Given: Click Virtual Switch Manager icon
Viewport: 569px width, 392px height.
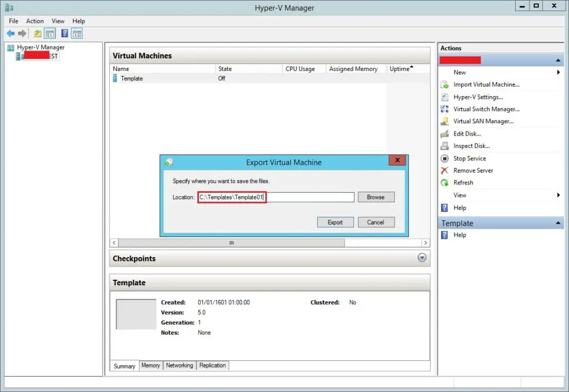Looking at the screenshot, I should [x=445, y=109].
